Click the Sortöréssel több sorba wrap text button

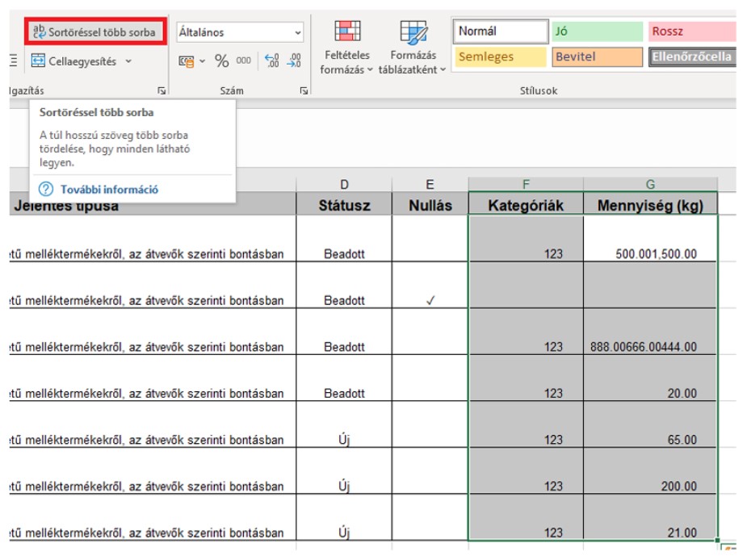(94, 32)
